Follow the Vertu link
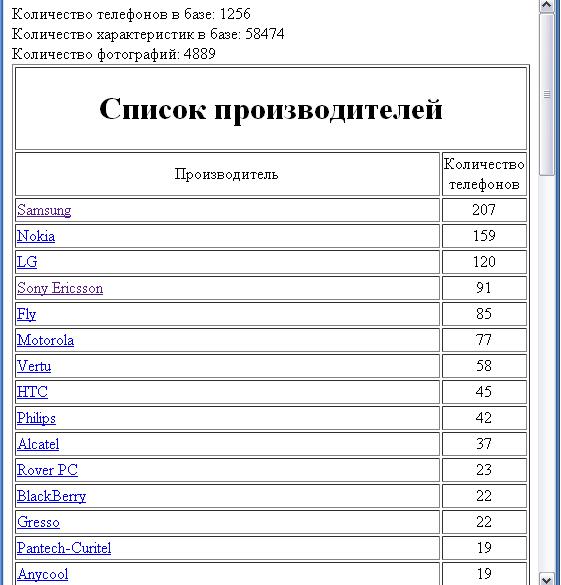Image resolution: width=561 pixels, height=585 pixels. [34, 366]
